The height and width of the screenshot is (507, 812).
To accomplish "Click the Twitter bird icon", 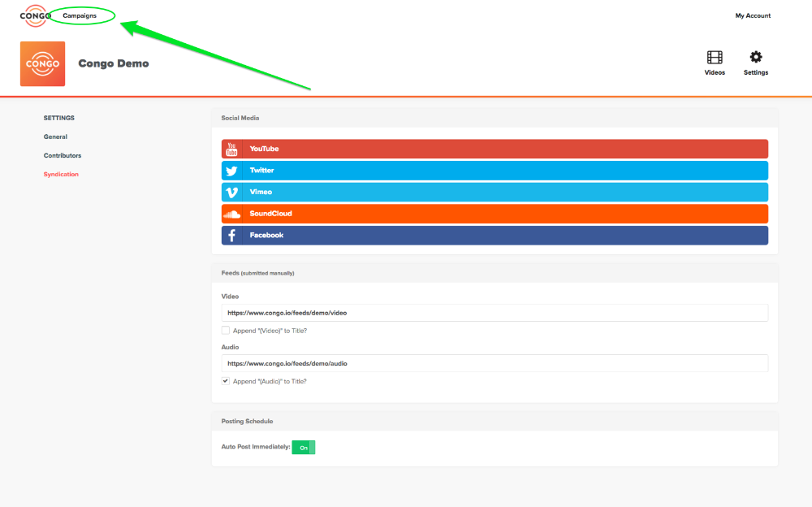I will [231, 171].
